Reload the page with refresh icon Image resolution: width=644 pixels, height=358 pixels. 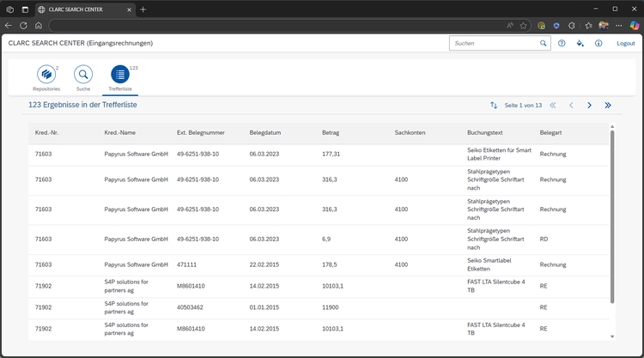point(23,26)
